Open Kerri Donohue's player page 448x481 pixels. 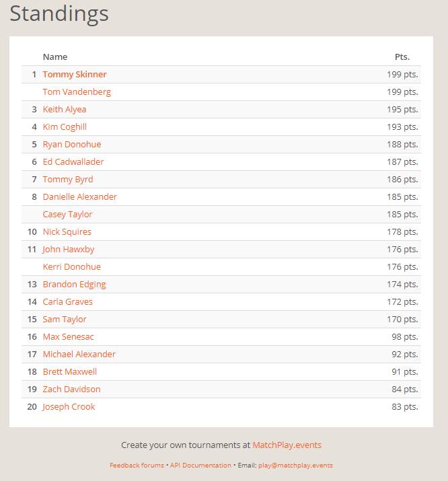coord(72,267)
